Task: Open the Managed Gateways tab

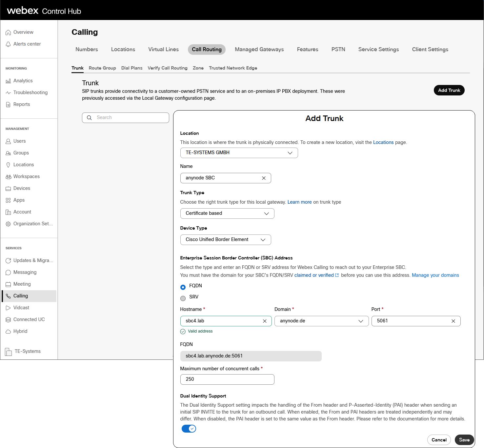Action: click(x=259, y=50)
